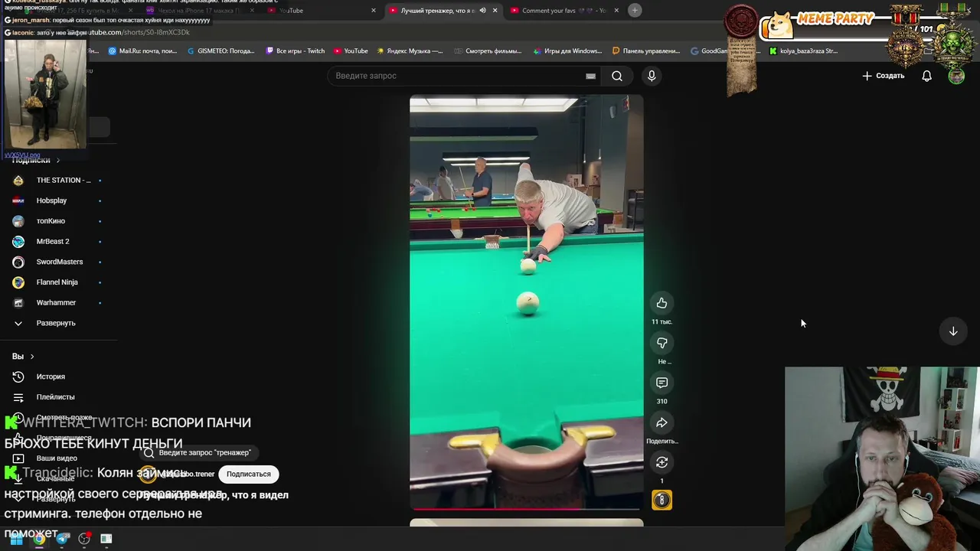Open the Подписки section header

(35, 160)
